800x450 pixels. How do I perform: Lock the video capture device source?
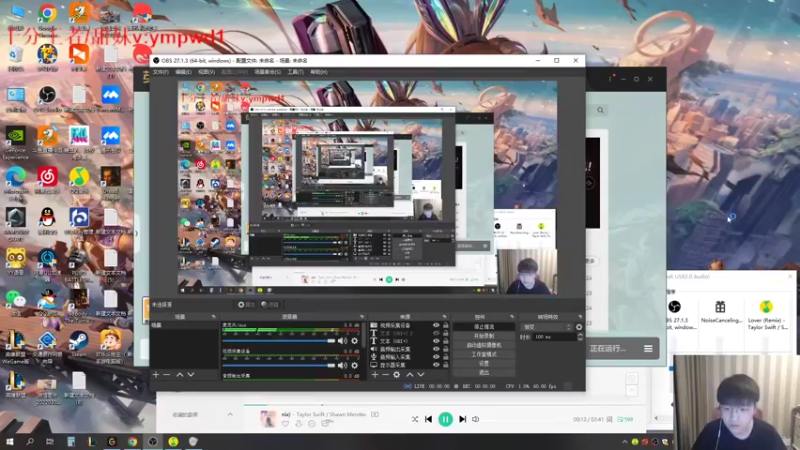[445, 325]
